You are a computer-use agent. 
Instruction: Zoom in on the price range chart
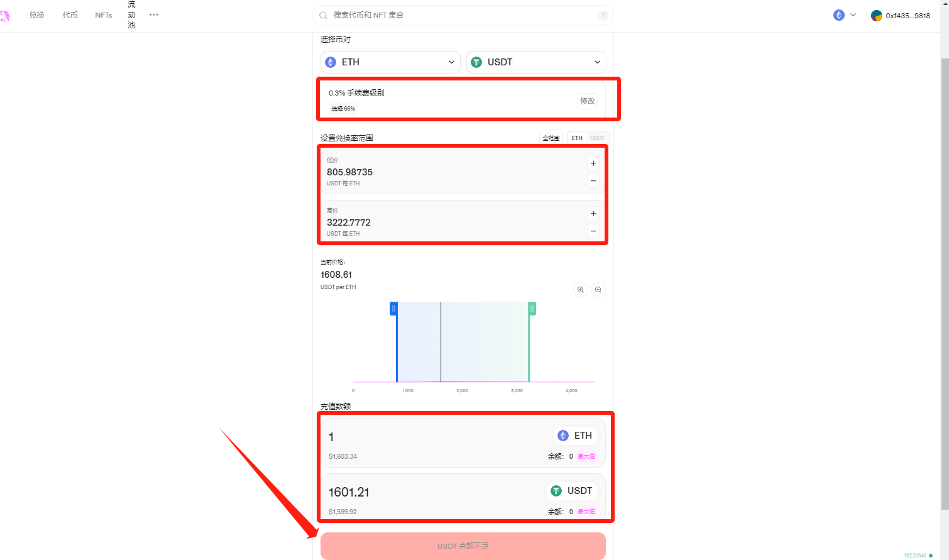581,290
